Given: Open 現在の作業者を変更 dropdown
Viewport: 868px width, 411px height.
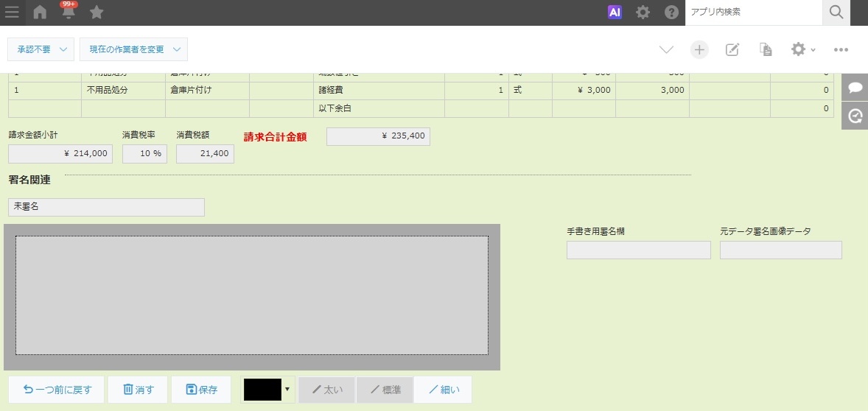Looking at the screenshot, I should (x=133, y=49).
